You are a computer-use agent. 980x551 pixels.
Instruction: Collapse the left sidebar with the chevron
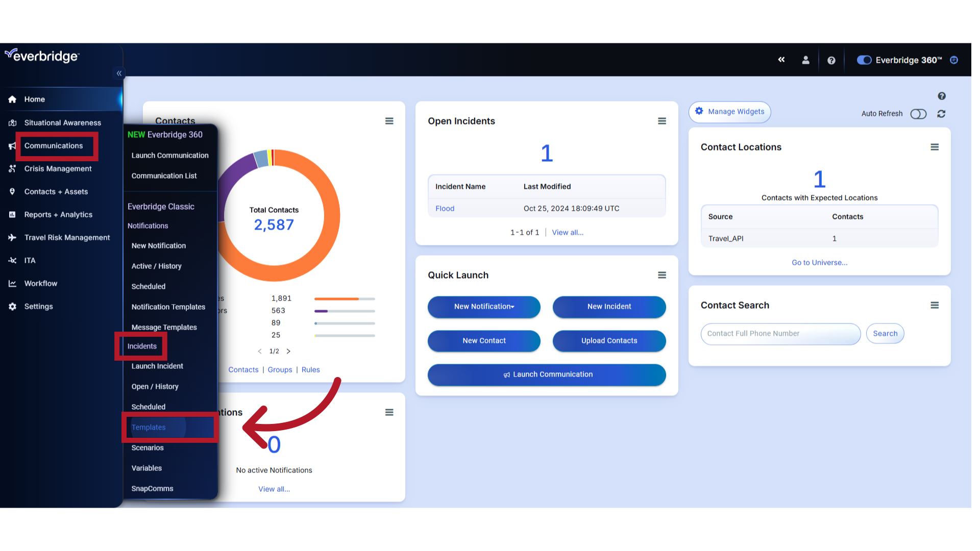[119, 73]
